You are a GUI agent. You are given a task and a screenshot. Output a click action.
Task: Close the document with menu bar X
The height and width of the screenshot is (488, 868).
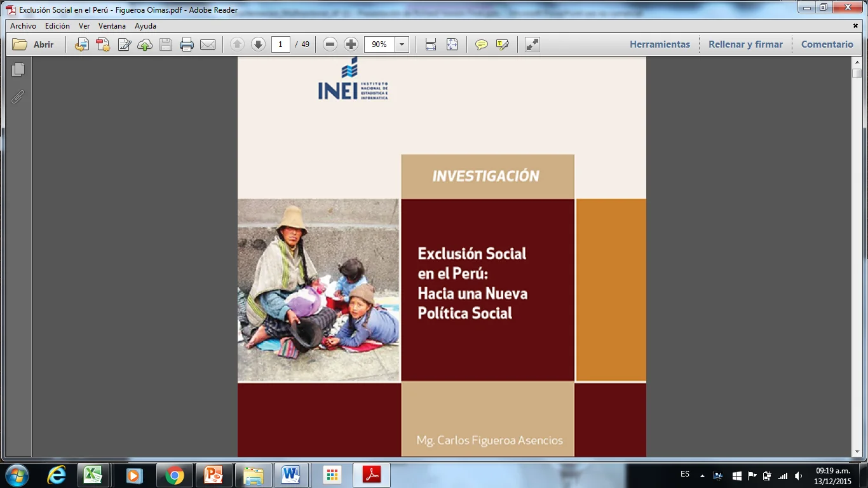[x=855, y=26]
